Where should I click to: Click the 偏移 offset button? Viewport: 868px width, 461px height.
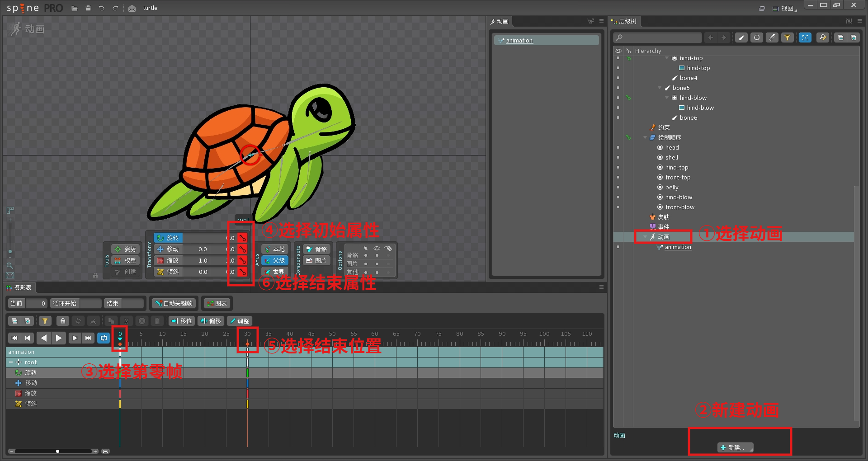(211, 321)
